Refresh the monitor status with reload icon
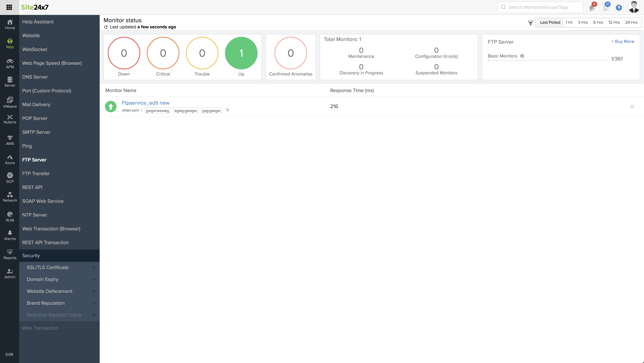This screenshot has height=363, width=644. [106, 27]
